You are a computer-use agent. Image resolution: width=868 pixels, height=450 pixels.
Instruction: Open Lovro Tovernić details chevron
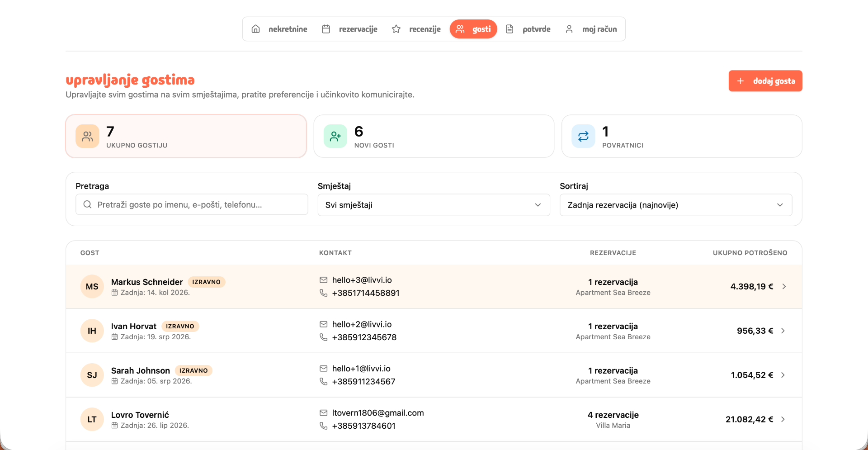pyautogui.click(x=783, y=419)
